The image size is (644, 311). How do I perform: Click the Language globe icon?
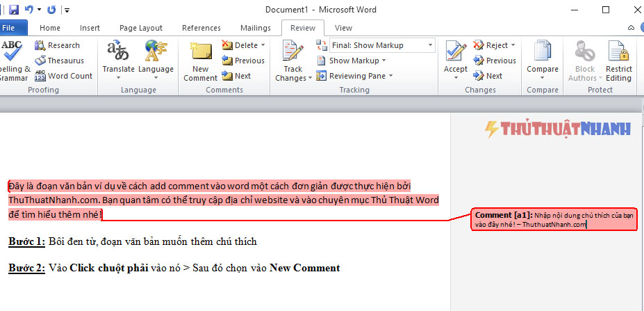click(x=156, y=50)
